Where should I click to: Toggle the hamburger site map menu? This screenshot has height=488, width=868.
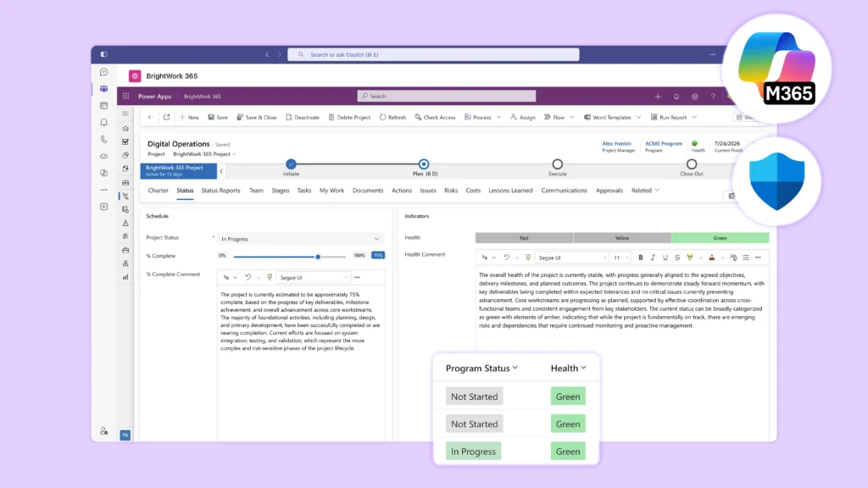(125, 114)
